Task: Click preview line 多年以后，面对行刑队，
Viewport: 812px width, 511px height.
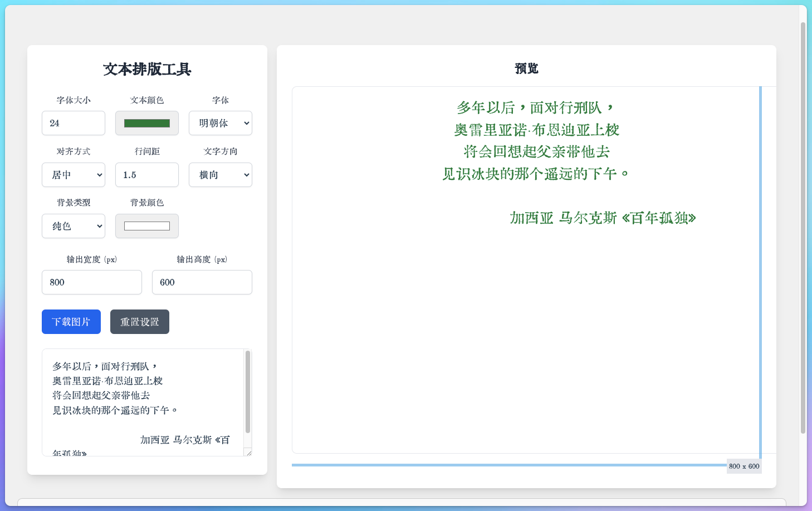Action: pyautogui.click(x=534, y=107)
